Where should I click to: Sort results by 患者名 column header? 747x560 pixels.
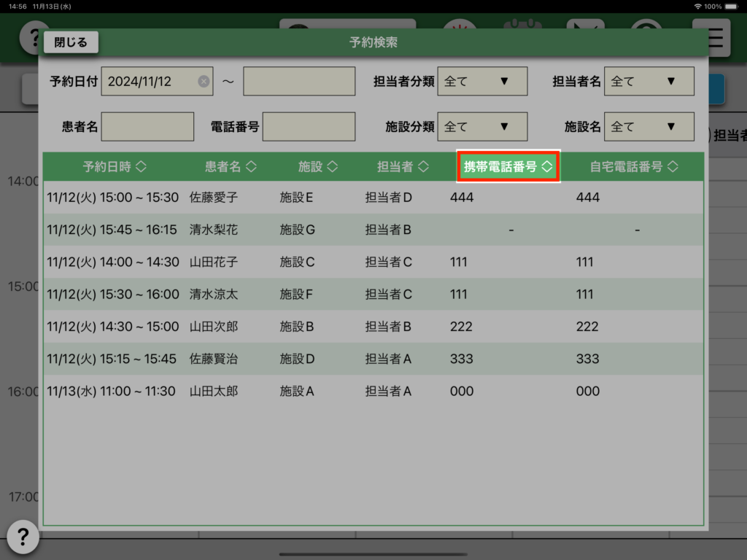231,167
